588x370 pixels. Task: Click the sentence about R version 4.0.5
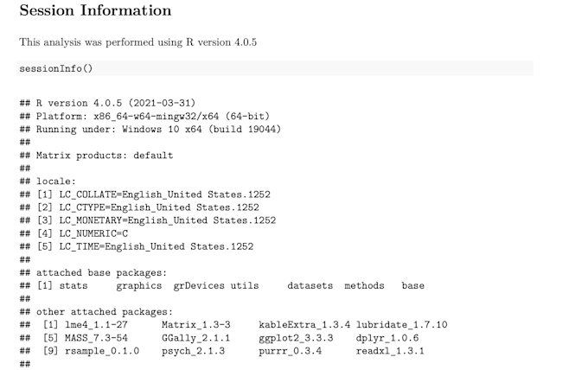tap(137, 41)
